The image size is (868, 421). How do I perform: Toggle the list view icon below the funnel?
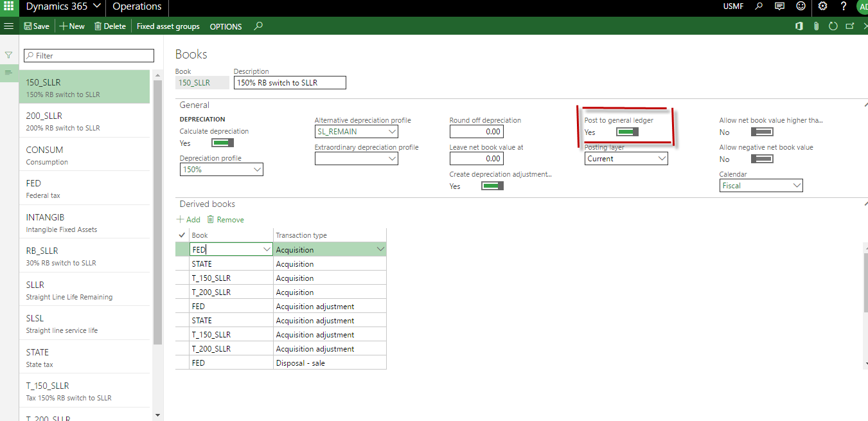pos(9,72)
